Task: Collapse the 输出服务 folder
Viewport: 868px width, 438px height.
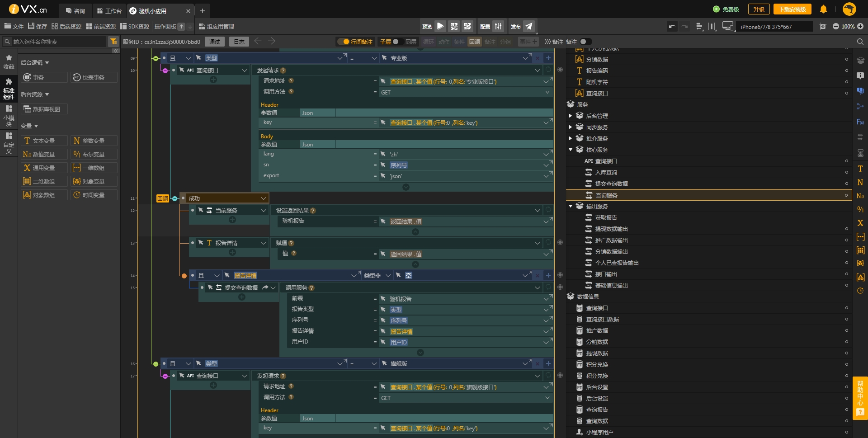Action: (x=571, y=206)
